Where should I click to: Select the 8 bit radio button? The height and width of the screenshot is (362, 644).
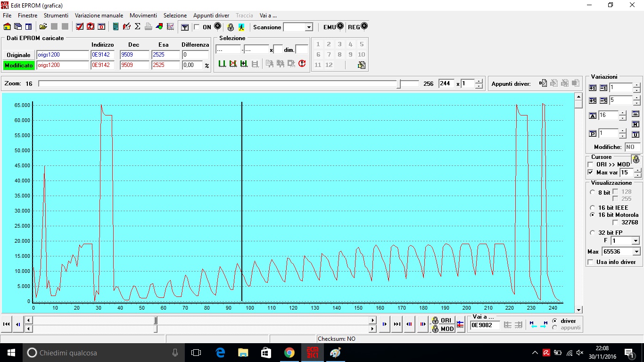click(x=593, y=192)
